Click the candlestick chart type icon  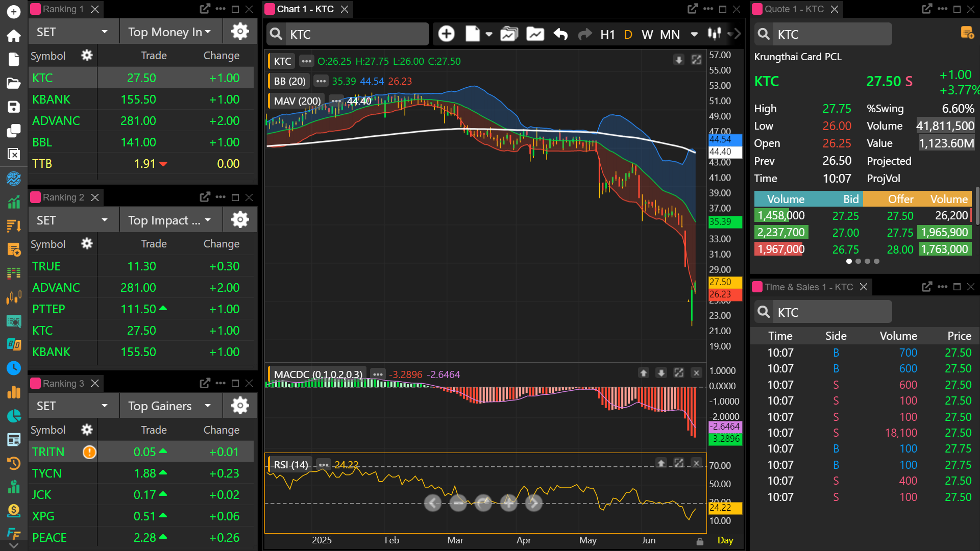714,34
